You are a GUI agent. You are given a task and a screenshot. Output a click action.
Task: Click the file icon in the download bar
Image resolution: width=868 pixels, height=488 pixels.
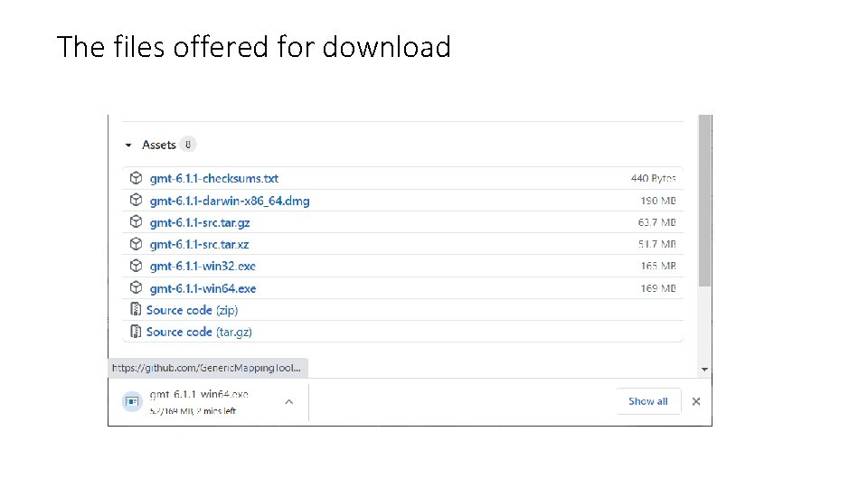[132, 401]
